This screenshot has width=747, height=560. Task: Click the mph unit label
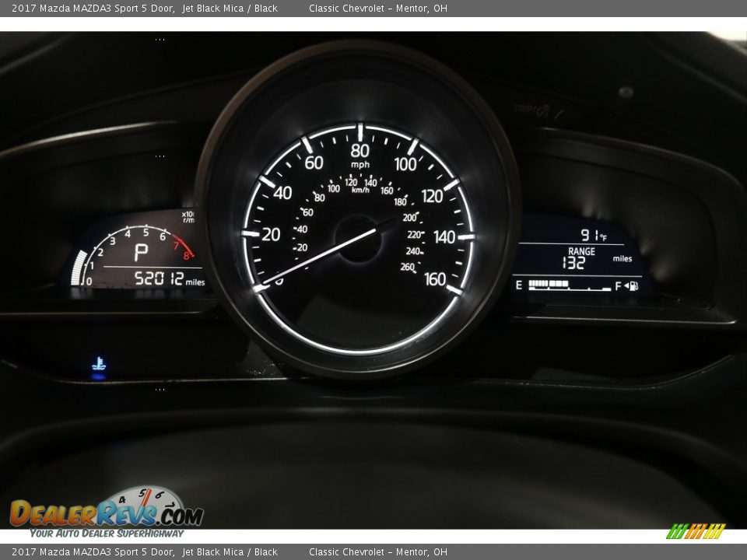(360, 165)
